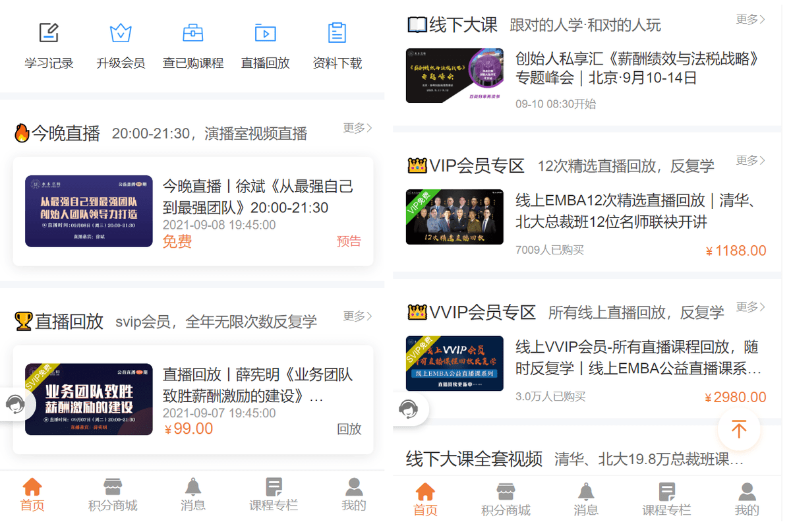Click the orange back-to-top arrow button

738,430
